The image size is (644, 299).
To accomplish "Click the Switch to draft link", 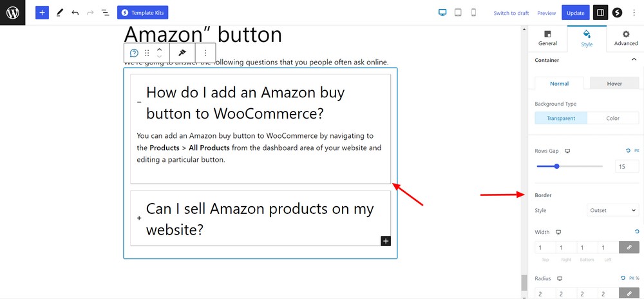I will click(x=511, y=13).
